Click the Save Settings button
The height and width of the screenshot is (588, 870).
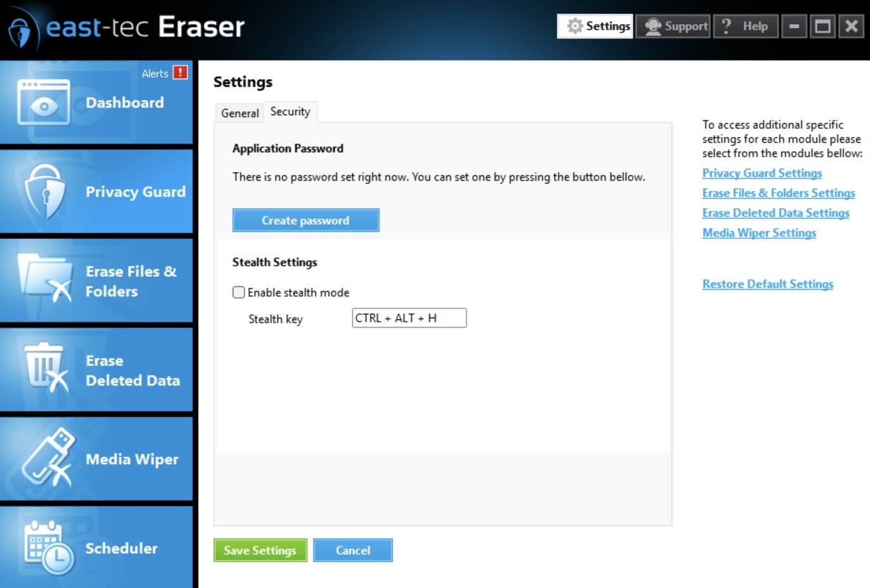(260, 550)
